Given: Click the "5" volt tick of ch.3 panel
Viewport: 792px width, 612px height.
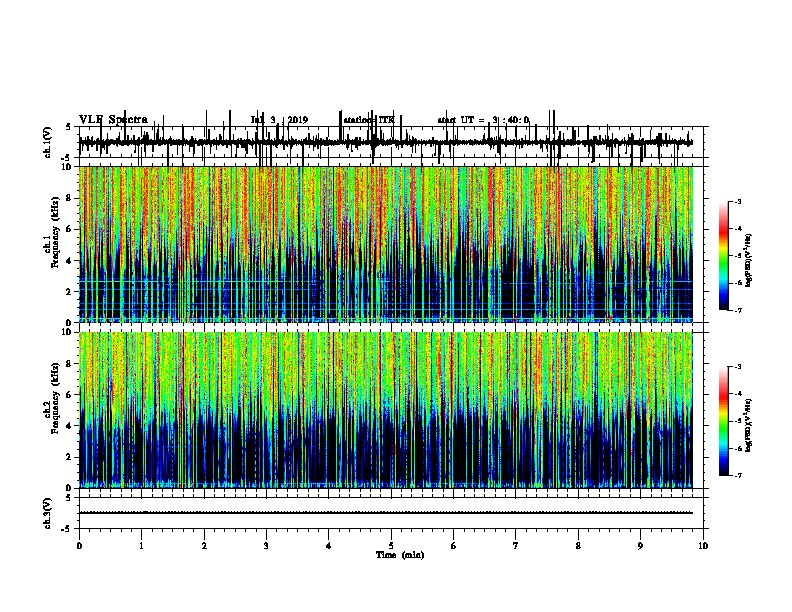Looking at the screenshot, I should 68,497.
